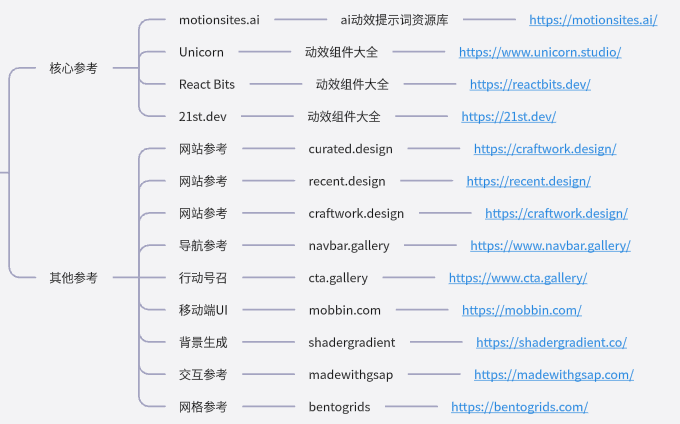
Task: Open the craftwork.design URL in the curated.design row
Action: click(x=545, y=149)
